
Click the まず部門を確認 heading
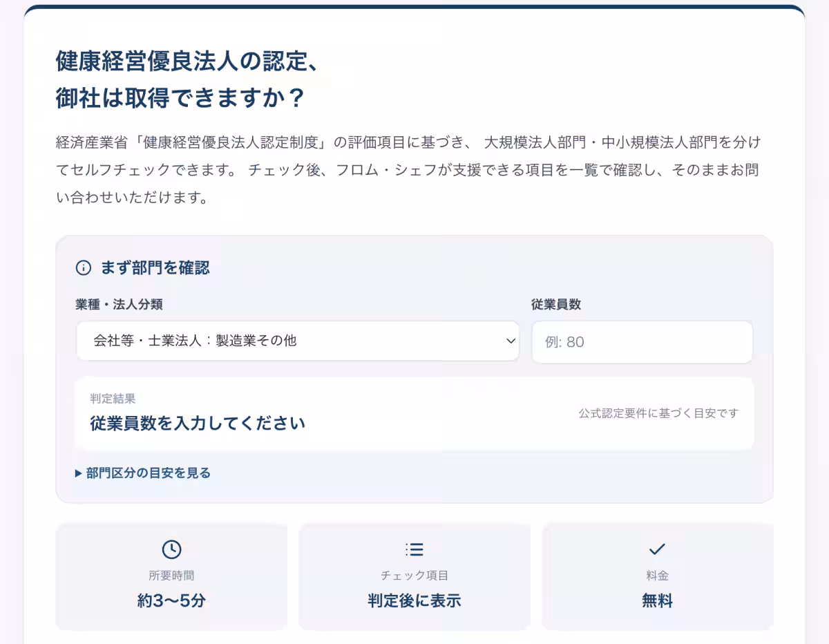[x=155, y=268]
